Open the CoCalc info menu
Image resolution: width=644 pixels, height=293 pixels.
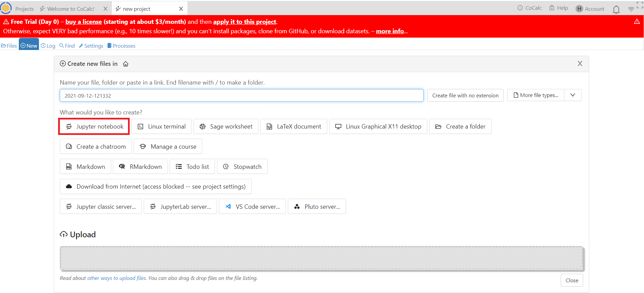pos(530,8)
